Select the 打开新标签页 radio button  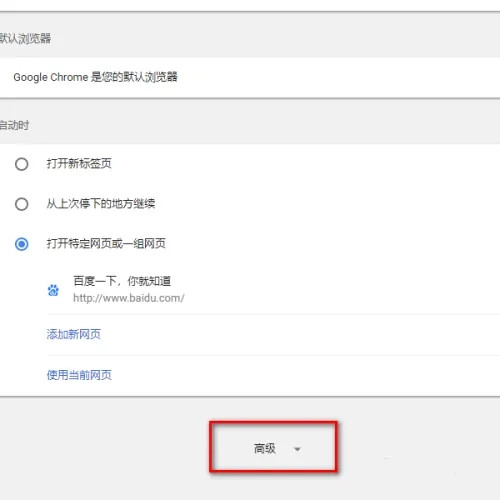click(x=22, y=164)
